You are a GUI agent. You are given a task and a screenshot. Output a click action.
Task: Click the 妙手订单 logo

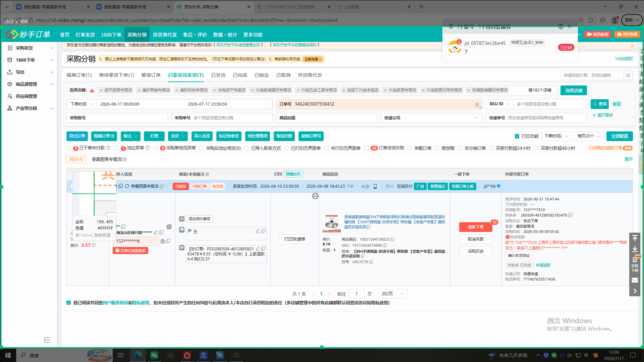[28, 34]
